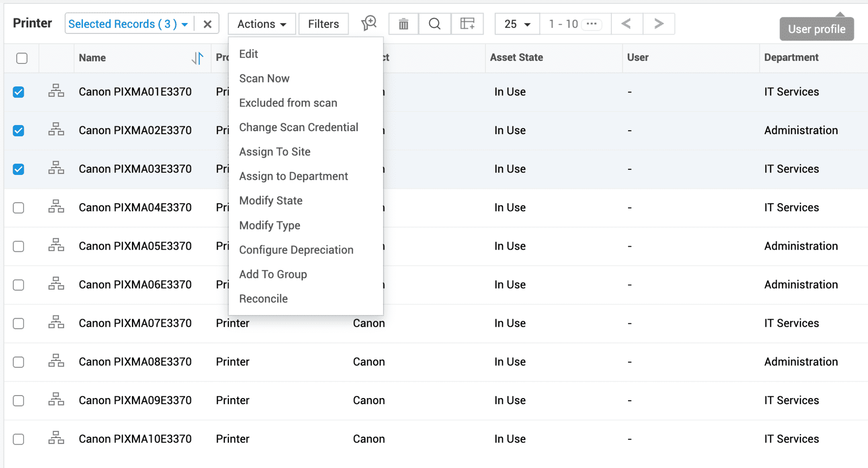This screenshot has width=868, height=468.
Task: Select Assign to Department menu option
Action: click(293, 176)
